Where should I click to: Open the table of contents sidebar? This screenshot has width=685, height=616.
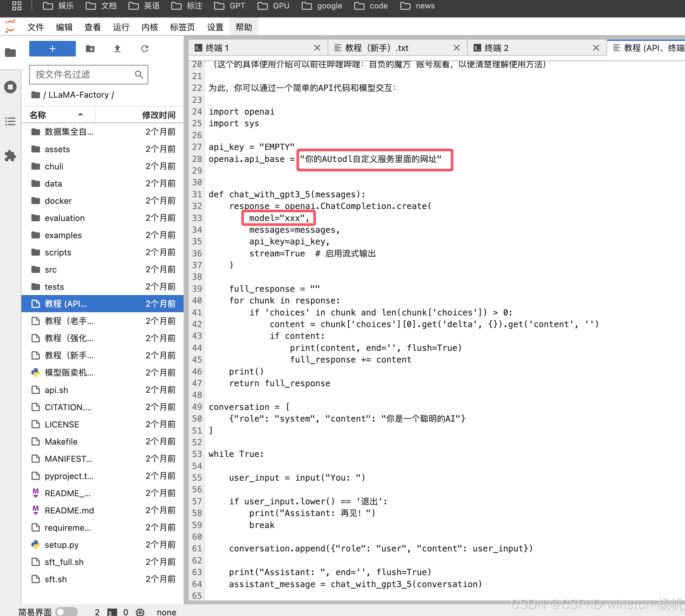[x=10, y=121]
